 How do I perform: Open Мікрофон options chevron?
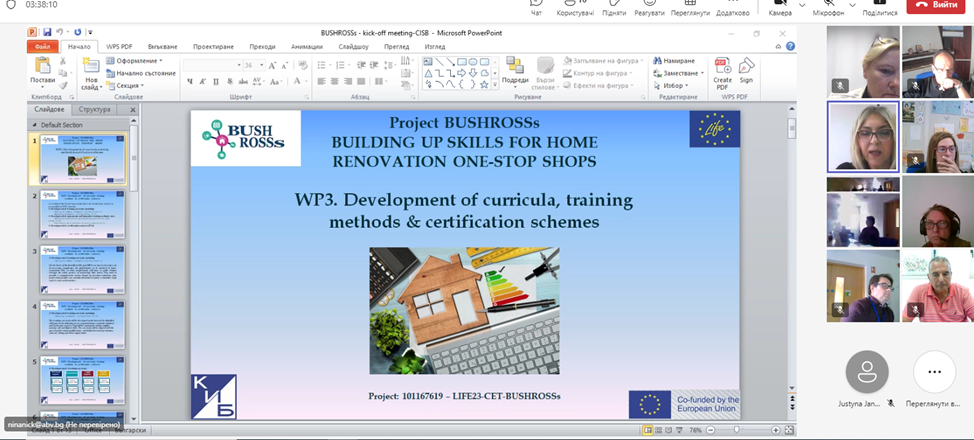pos(852,5)
